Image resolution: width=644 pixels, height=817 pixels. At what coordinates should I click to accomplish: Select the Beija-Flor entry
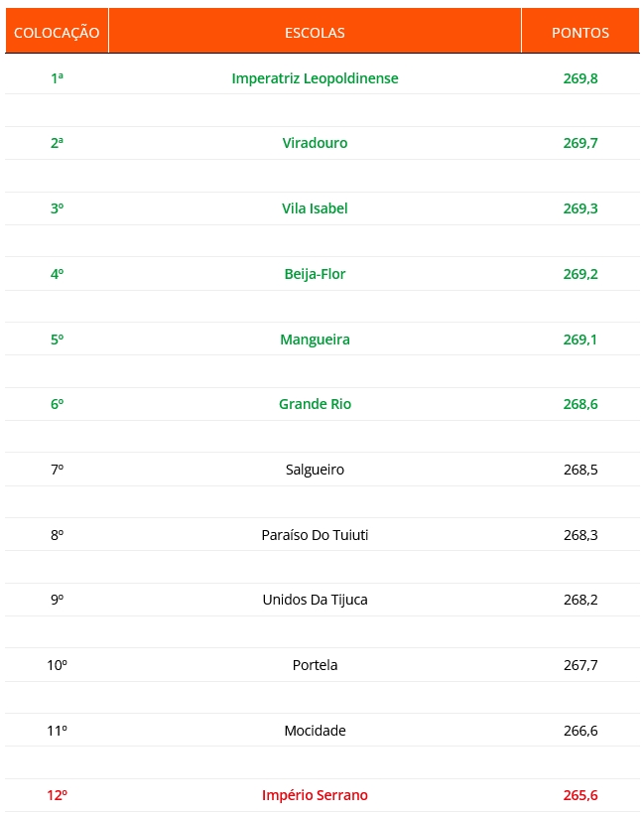point(315,274)
